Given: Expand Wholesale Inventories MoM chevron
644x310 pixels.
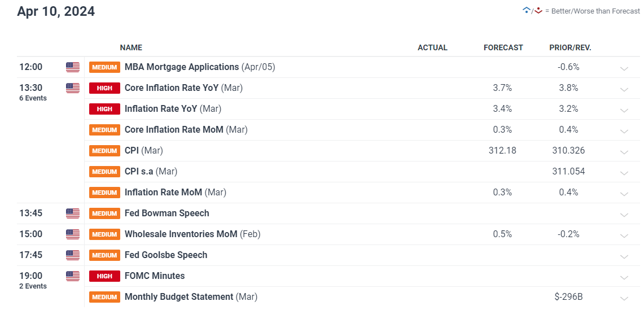Looking at the screenshot, I should [624, 235].
